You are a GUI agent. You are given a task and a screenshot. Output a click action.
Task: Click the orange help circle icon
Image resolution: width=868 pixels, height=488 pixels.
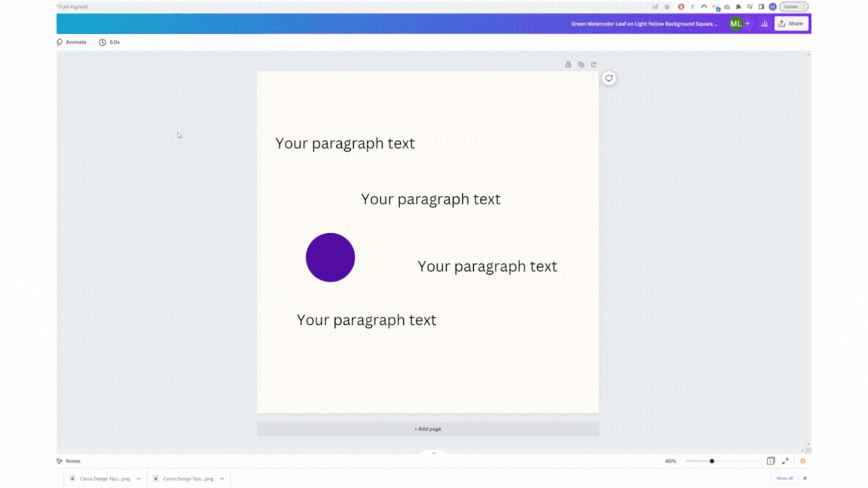click(803, 461)
